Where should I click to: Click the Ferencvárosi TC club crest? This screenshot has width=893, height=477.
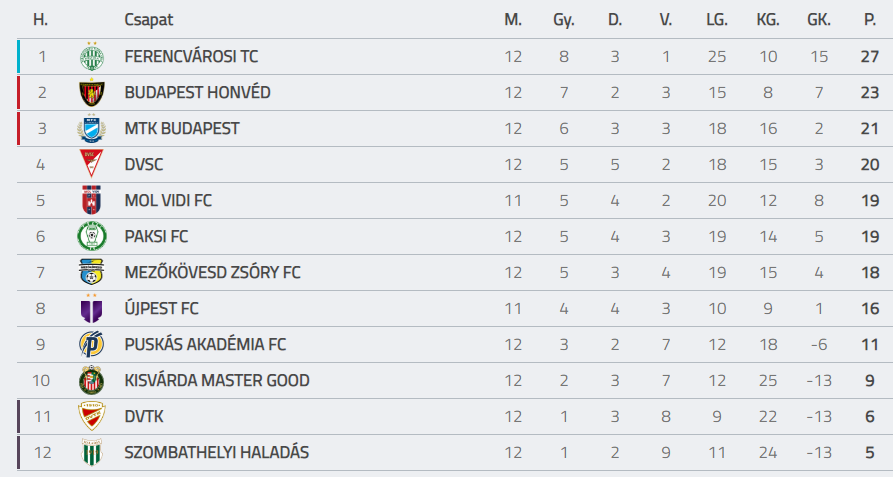click(92, 56)
